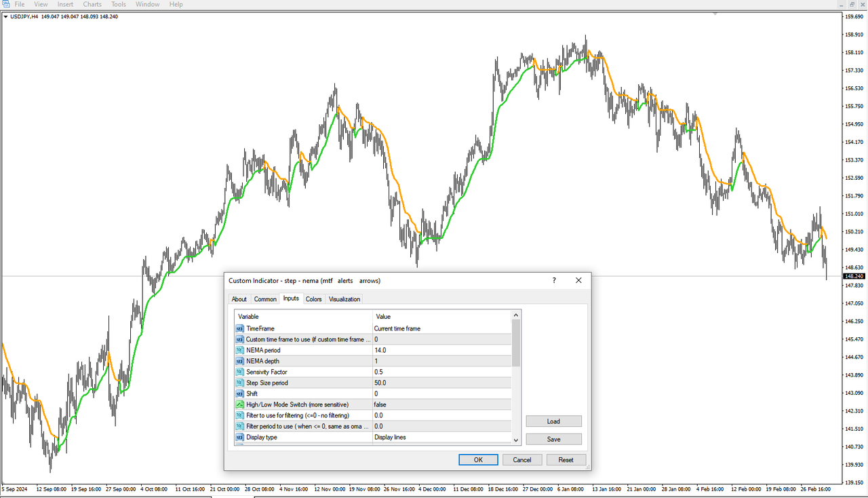Select the 'High/Low Mode Switch' variable name
This screenshot has height=498, width=868.
297,404
